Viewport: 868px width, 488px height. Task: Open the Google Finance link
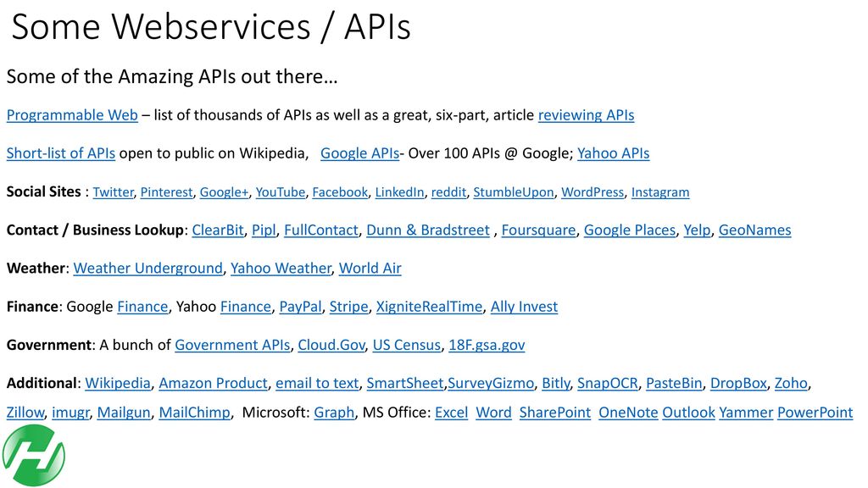pos(142,307)
